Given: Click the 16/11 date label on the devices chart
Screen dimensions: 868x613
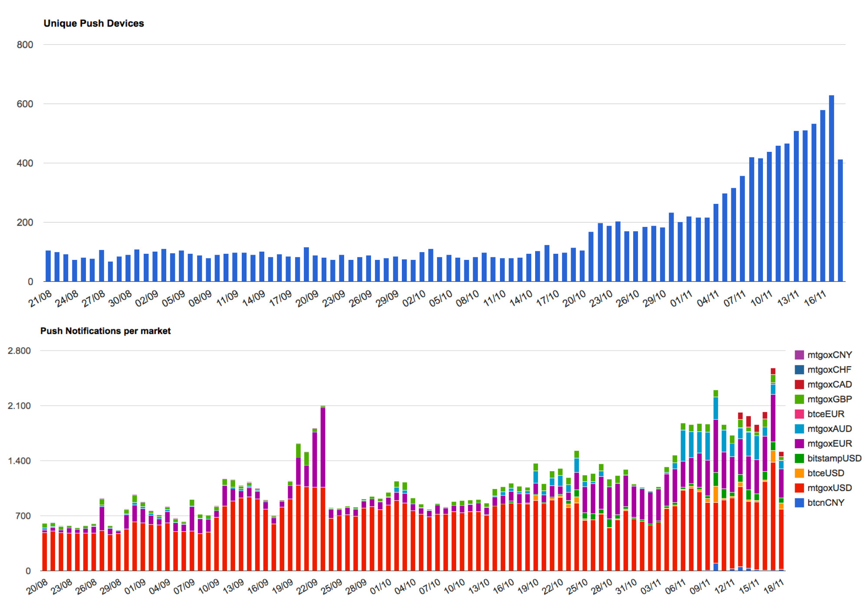Looking at the screenshot, I should tap(815, 298).
